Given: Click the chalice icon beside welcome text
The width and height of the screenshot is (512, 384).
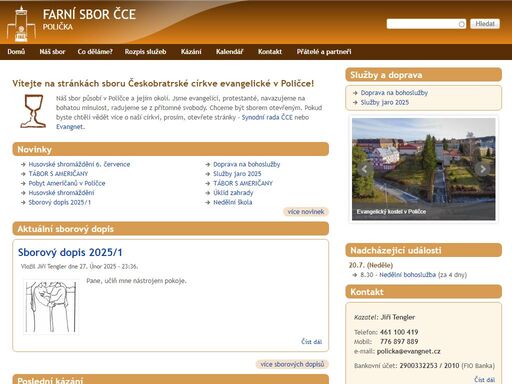Looking at the screenshot, I should point(33,111).
